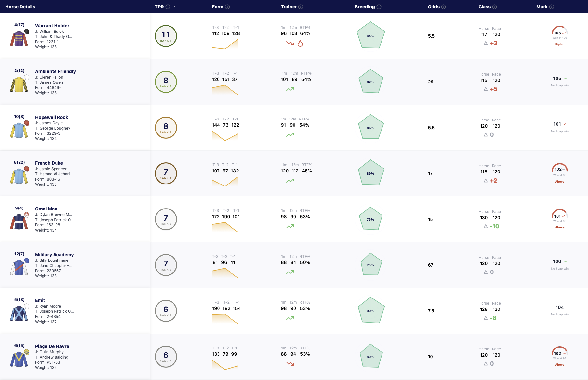Select the Rank 1 TPR badge
The height and width of the screenshot is (380, 588).
click(166, 36)
